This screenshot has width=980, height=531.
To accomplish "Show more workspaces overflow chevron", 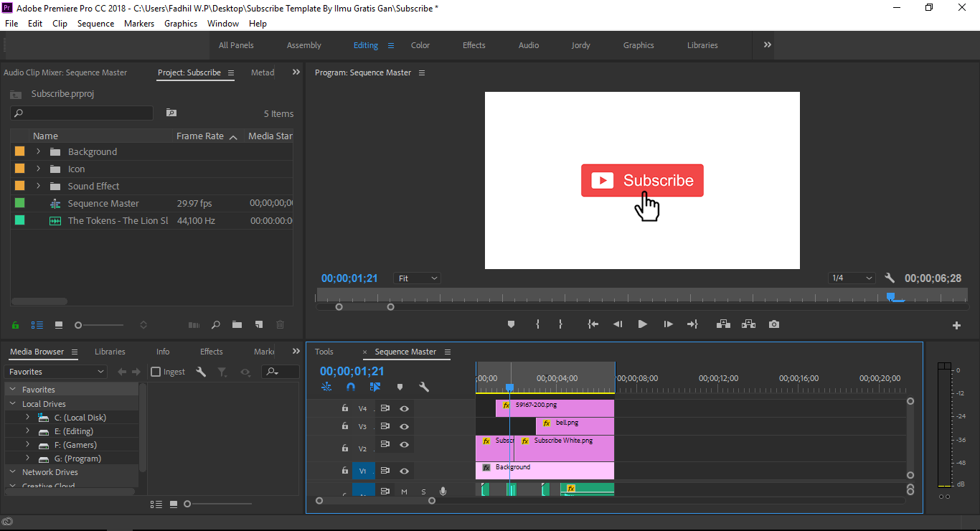I will [768, 44].
